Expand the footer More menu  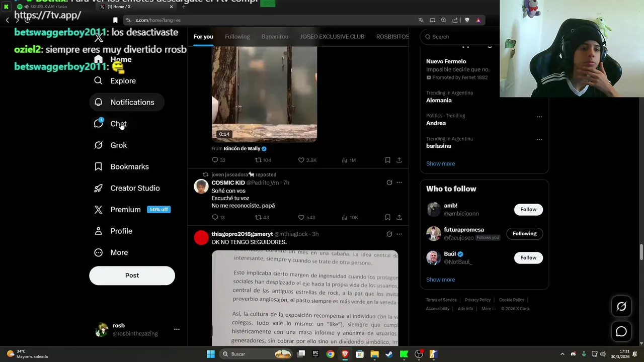(x=488, y=309)
